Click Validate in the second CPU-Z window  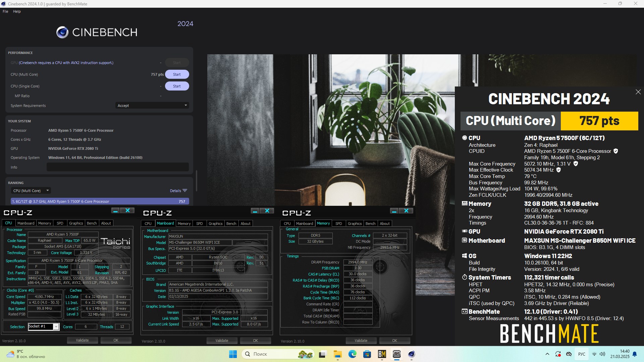point(222,341)
